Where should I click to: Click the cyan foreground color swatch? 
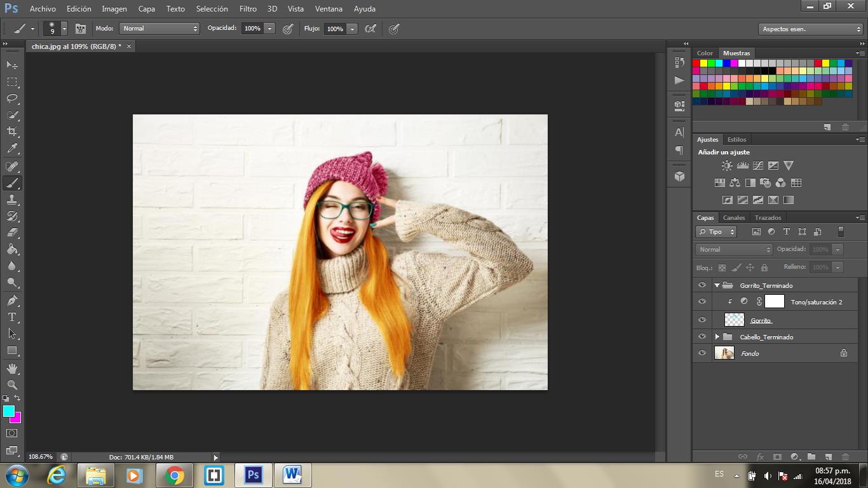point(8,411)
